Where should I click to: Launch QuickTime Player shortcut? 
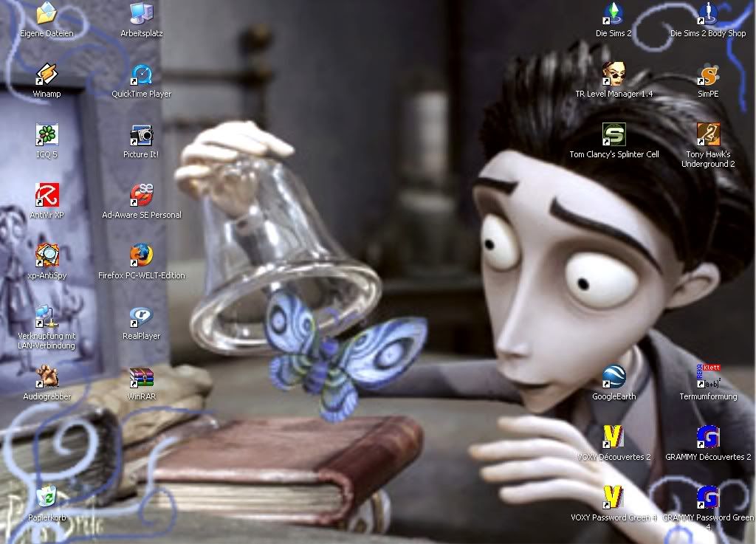coord(142,74)
